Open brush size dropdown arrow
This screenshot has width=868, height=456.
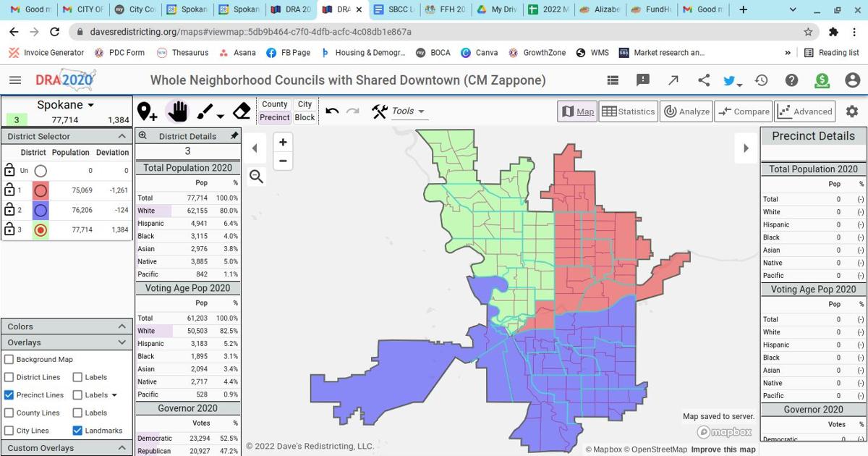(221, 116)
